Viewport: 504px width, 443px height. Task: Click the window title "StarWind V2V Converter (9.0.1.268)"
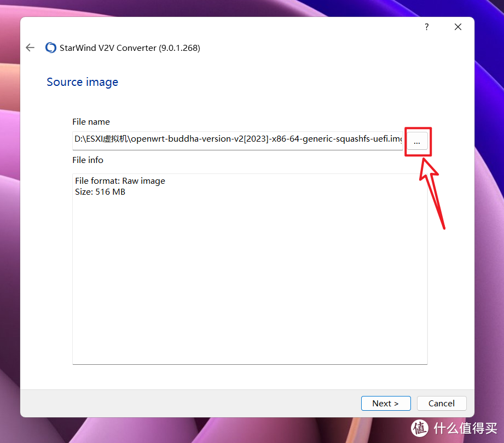(130, 48)
